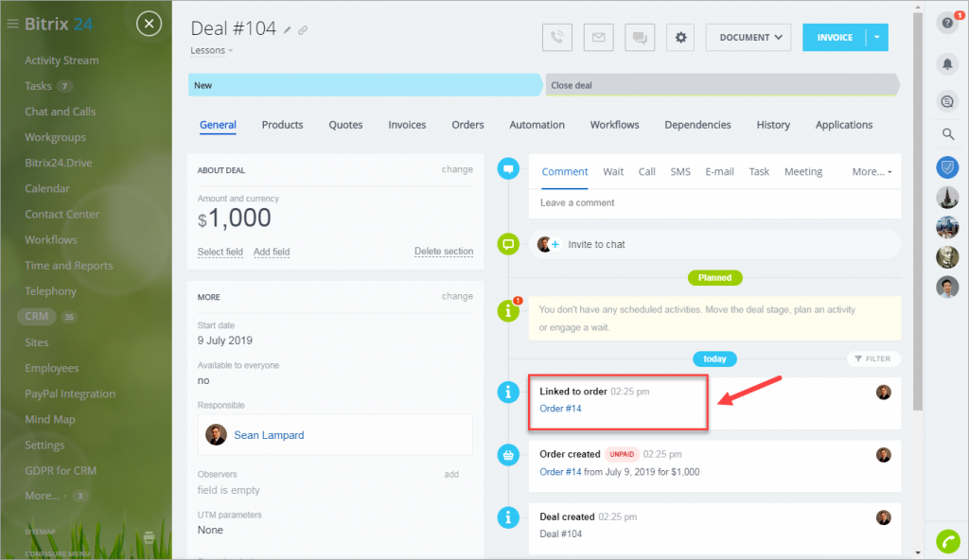Expand the Lessons pipeline dropdown
Image resolution: width=969 pixels, height=560 pixels.
point(211,51)
